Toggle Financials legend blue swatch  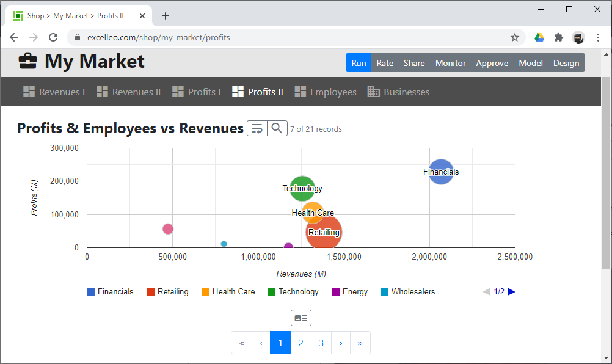tap(90, 292)
